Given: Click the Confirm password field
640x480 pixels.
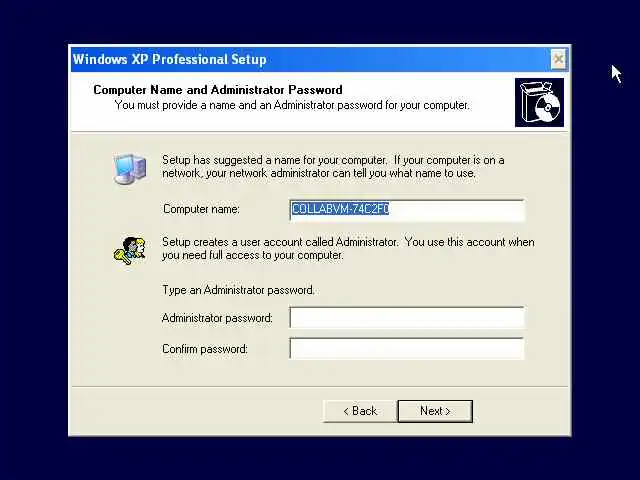Looking at the screenshot, I should click(x=407, y=348).
